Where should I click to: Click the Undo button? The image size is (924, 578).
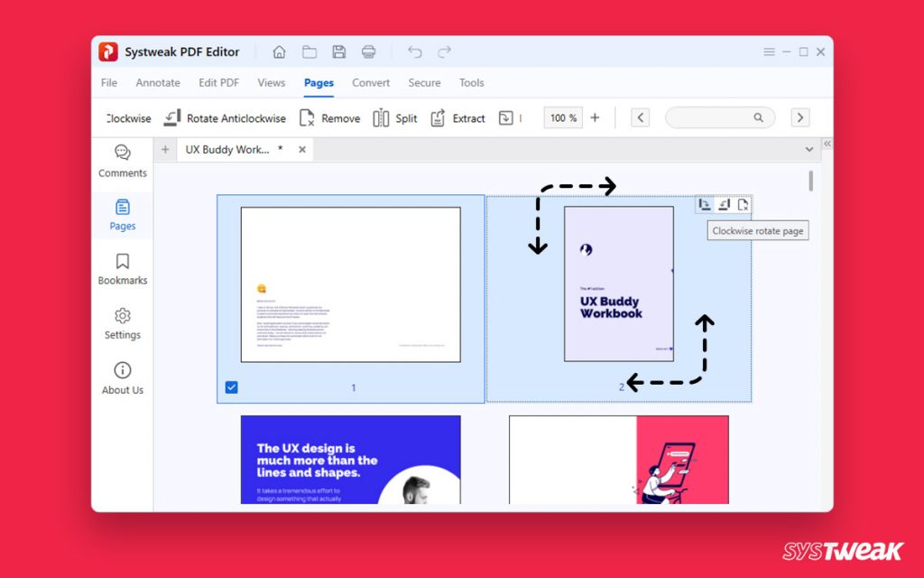tap(414, 51)
